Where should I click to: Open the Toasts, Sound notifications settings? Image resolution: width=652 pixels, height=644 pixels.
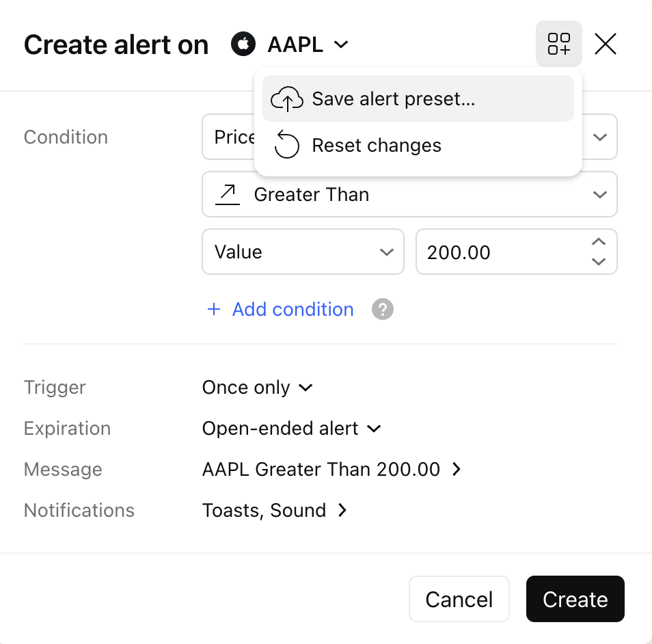[275, 511]
